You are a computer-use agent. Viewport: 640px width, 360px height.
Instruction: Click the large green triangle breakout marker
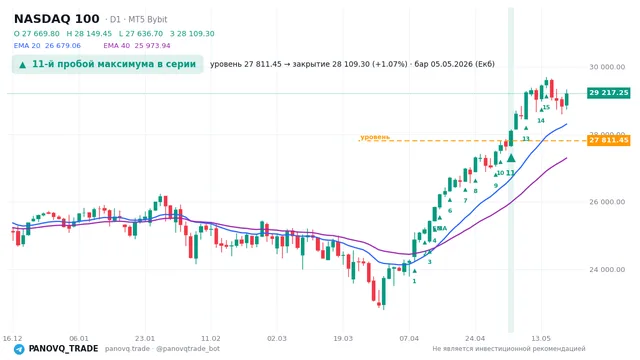click(511, 158)
